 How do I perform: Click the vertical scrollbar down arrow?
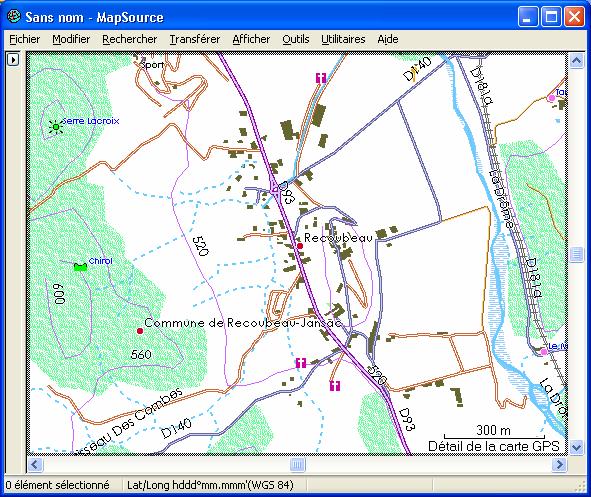[576, 447]
